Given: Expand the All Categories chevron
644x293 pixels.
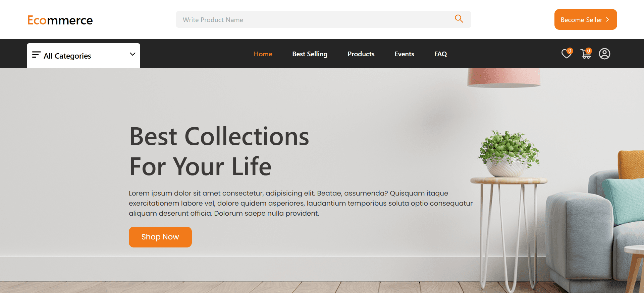Looking at the screenshot, I should click(x=132, y=54).
